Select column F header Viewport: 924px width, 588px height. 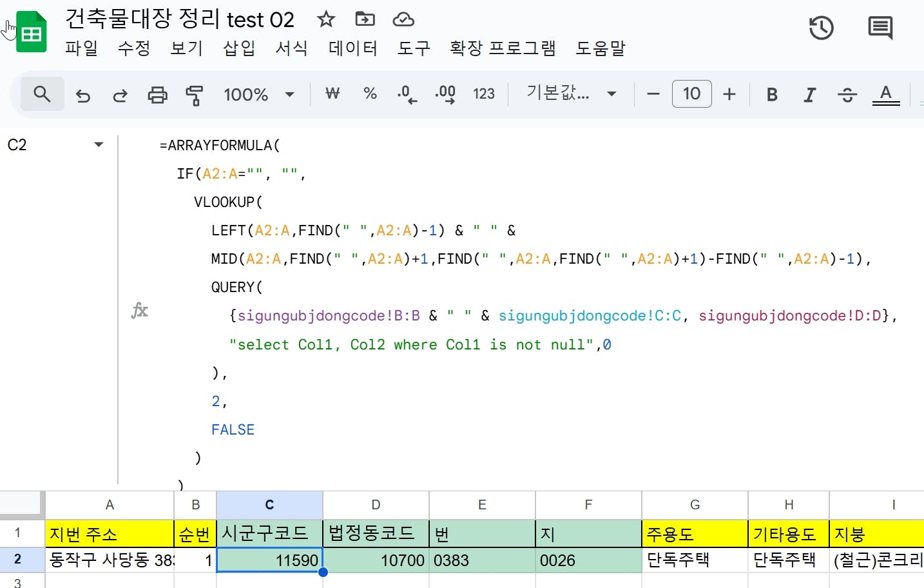coord(588,505)
